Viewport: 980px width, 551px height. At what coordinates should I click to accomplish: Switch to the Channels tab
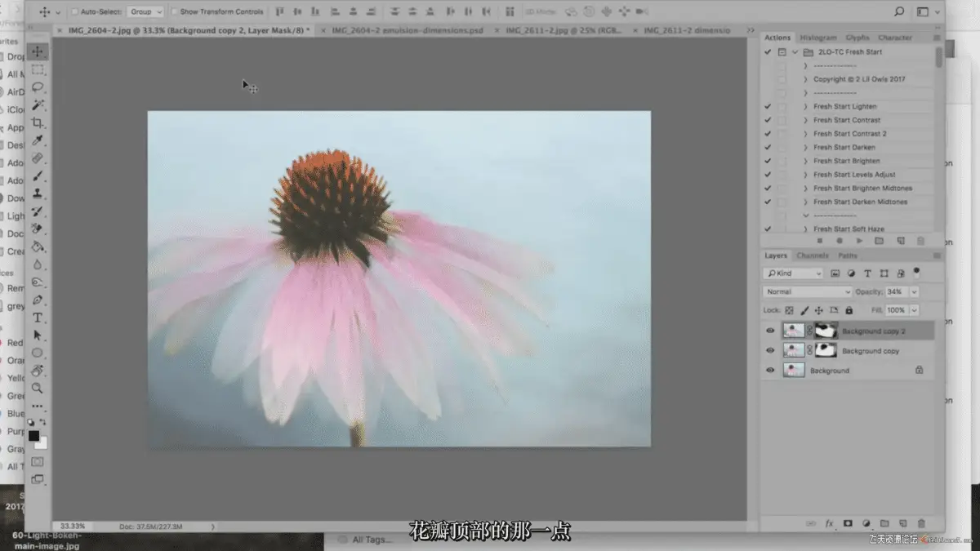point(812,256)
